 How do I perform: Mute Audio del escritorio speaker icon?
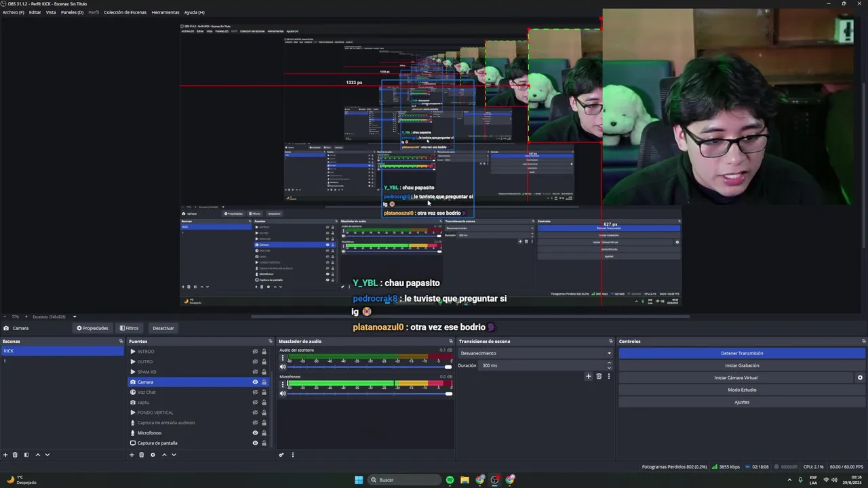point(283,367)
